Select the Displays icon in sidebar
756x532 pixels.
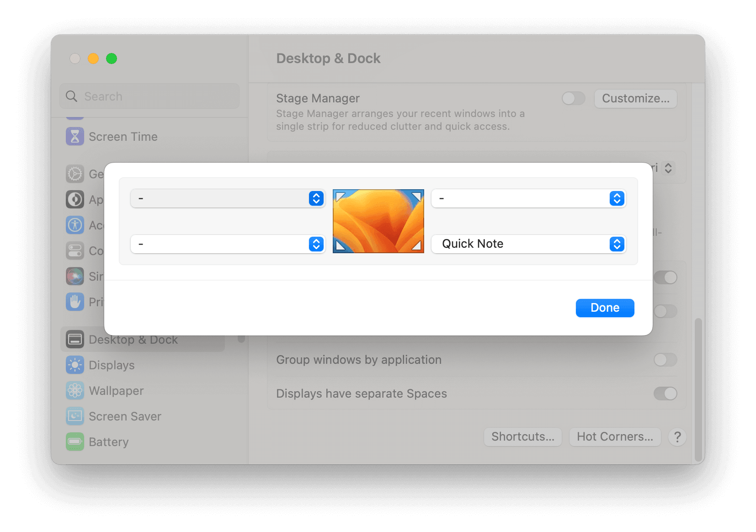[x=75, y=365]
